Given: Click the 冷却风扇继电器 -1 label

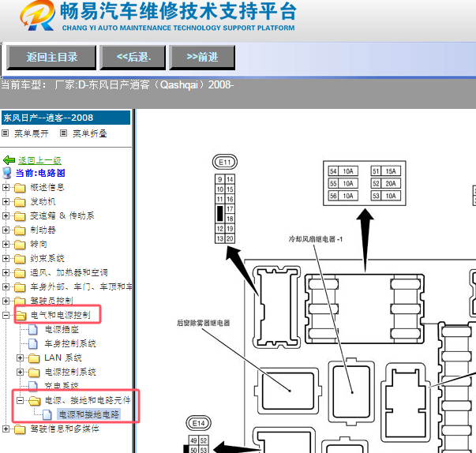Looking at the screenshot, I should click(315, 239).
